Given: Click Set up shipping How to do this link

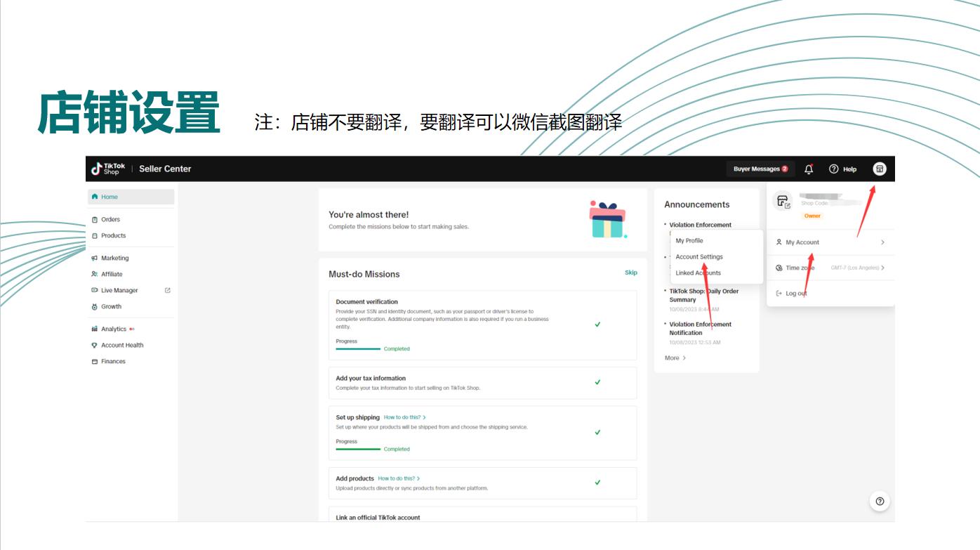Looking at the screenshot, I should tap(405, 417).
